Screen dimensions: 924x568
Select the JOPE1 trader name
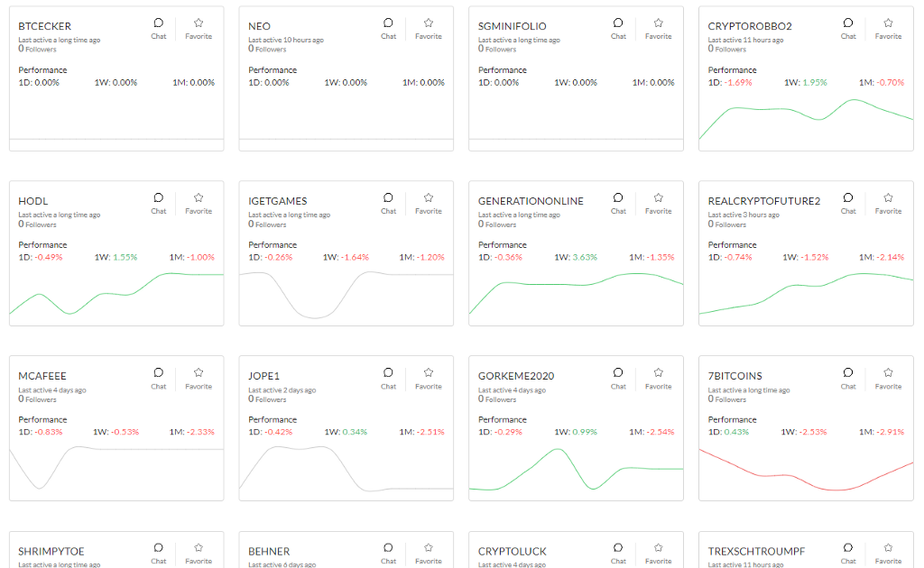point(265,376)
